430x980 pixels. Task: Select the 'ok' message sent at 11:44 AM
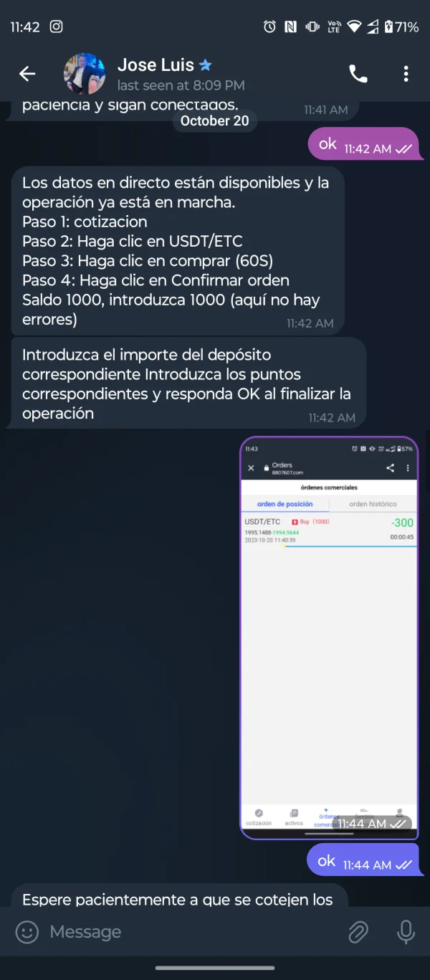tap(365, 860)
